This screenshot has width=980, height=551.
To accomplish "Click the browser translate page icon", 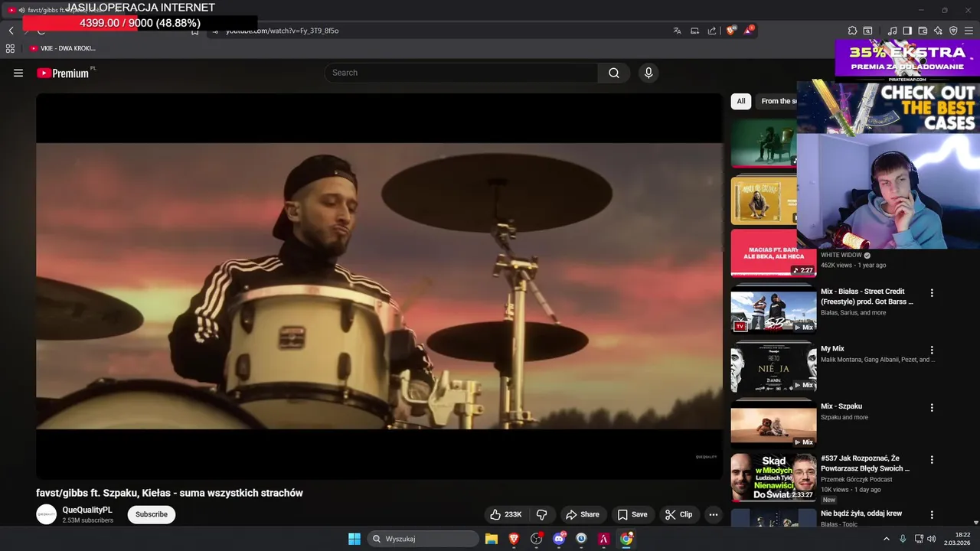I will click(677, 31).
